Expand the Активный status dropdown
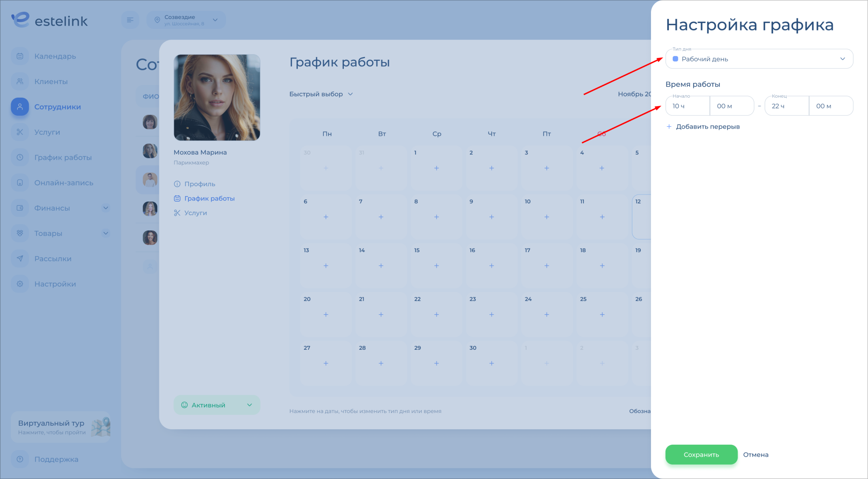This screenshot has width=868, height=479. [217, 405]
